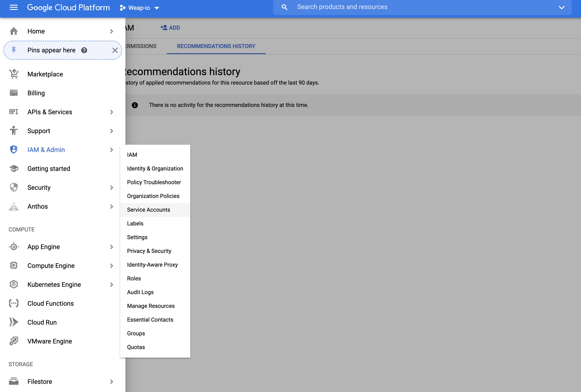
Task: Open Identity-Aware Proxy
Action: 155,265
